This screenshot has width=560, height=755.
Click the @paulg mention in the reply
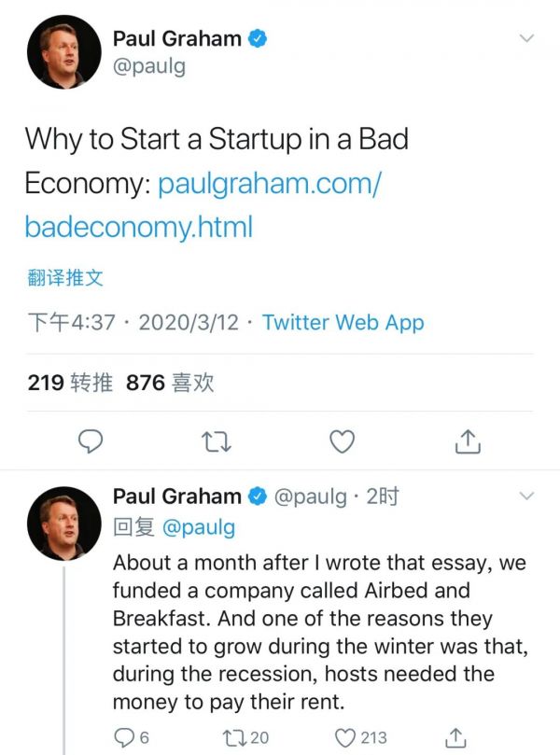point(200,527)
